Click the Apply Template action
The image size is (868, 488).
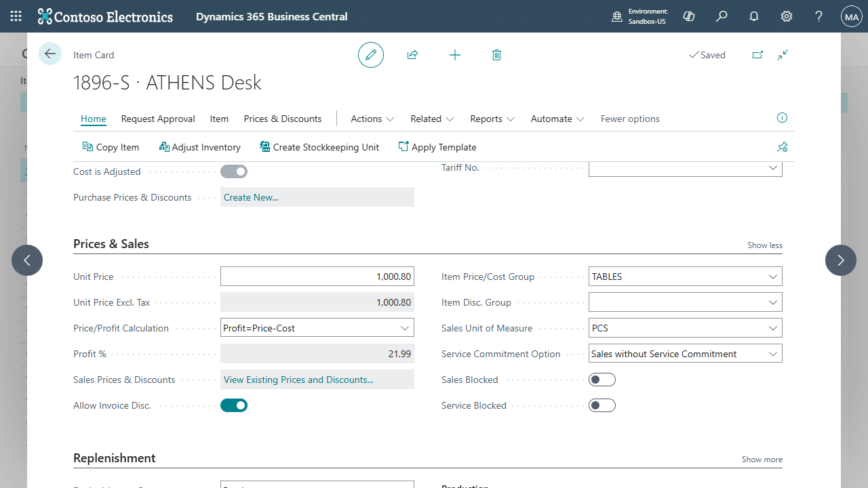tap(437, 147)
